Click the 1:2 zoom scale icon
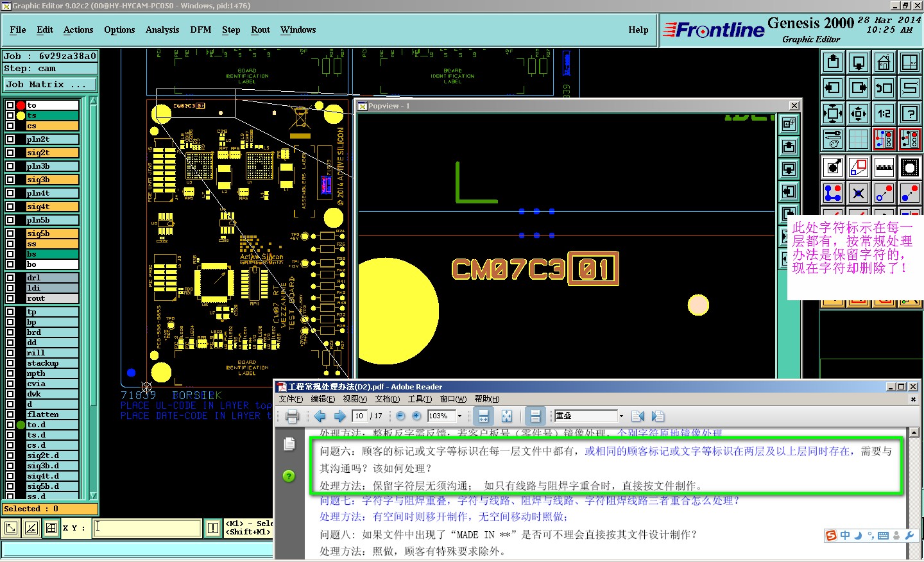The image size is (924, 562). pyautogui.click(x=884, y=114)
